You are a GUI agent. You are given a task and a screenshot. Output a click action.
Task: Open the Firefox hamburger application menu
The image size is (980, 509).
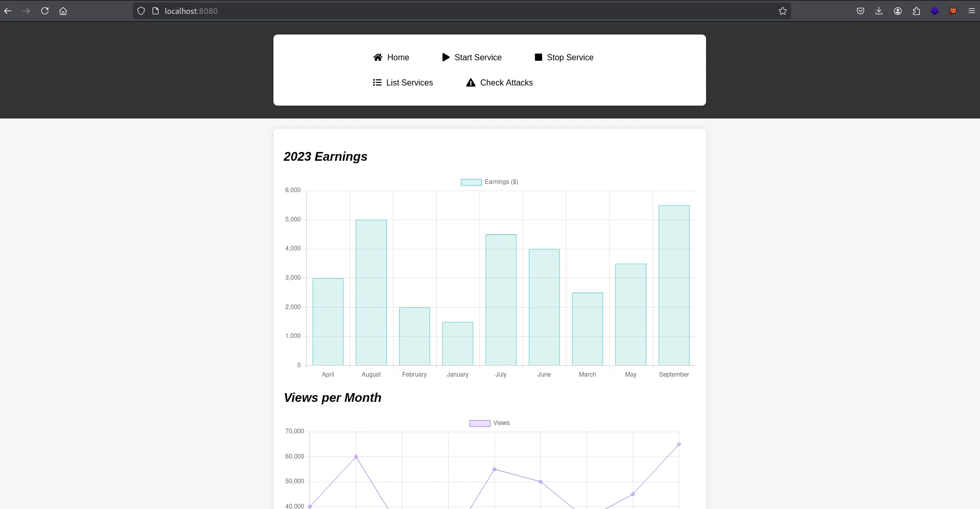pos(971,11)
